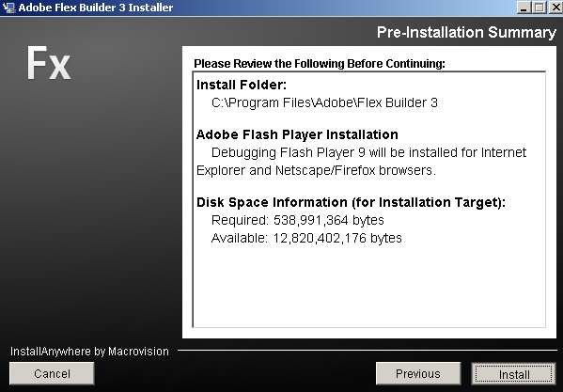Cancel the Flex Builder installation
Screen dimensions: 563x392
tap(52, 373)
